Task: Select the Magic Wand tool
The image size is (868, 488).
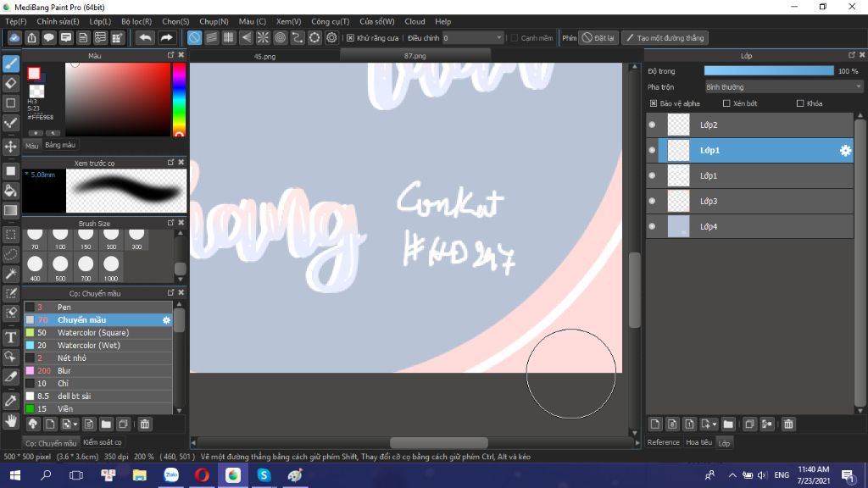Action: 11,274
